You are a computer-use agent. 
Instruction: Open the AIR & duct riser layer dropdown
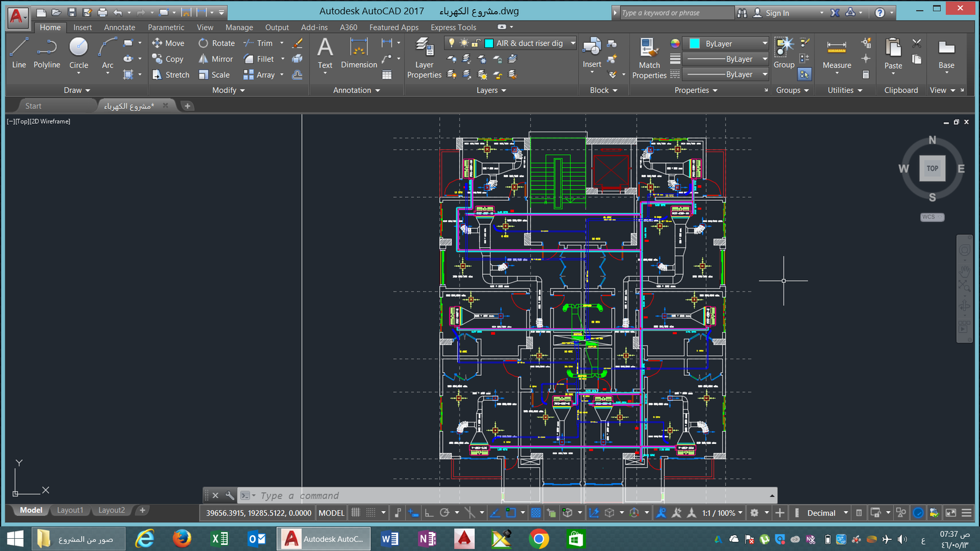573,43
